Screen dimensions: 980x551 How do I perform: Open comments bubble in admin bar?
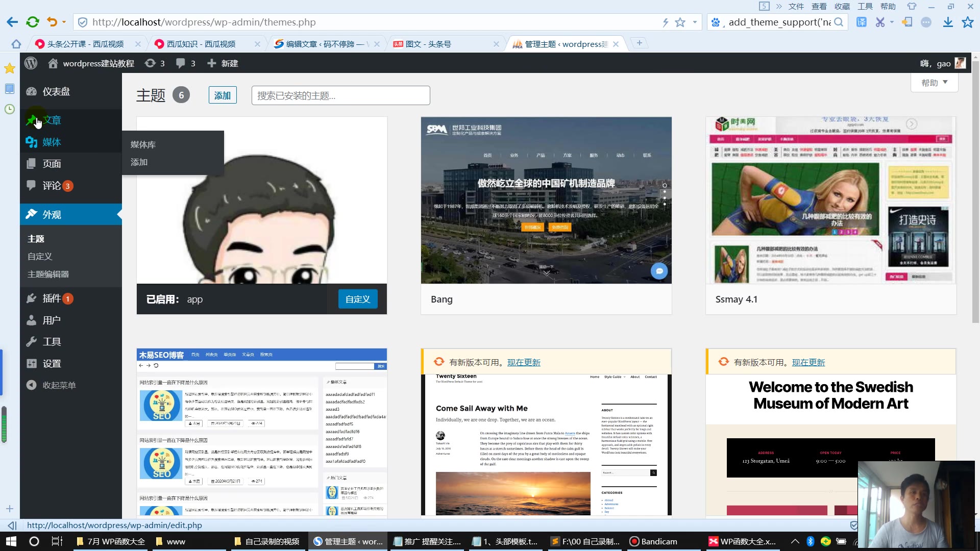coord(185,63)
